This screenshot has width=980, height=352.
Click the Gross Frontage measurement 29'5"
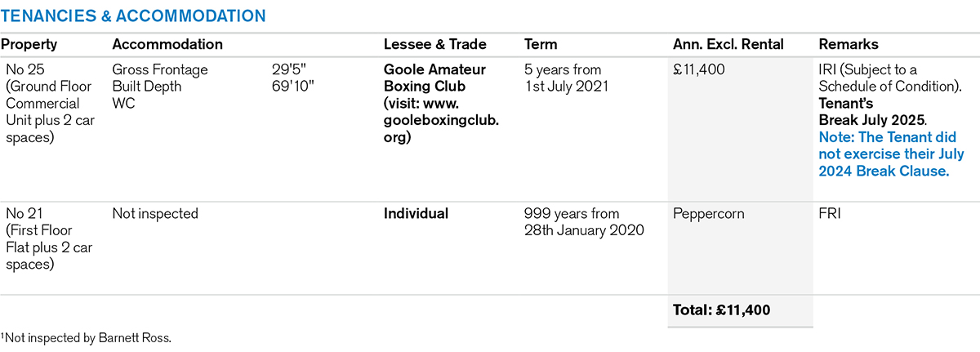click(x=291, y=70)
